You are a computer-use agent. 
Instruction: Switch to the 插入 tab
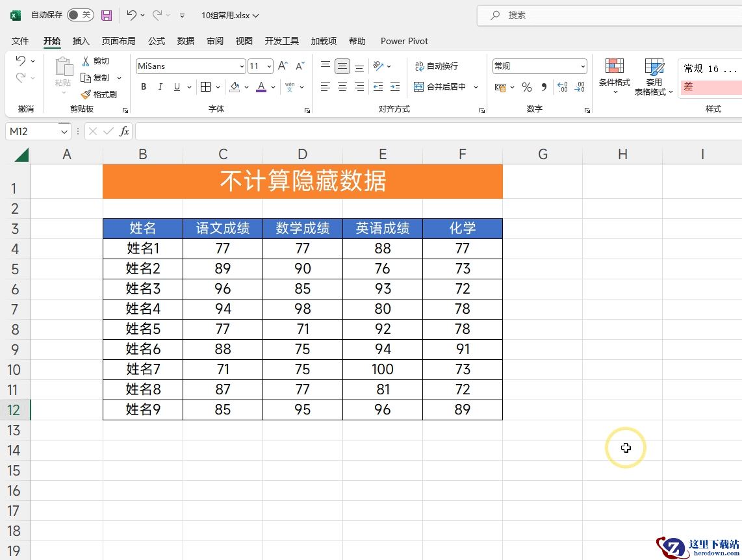pyautogui.click(x=81, y=41)
